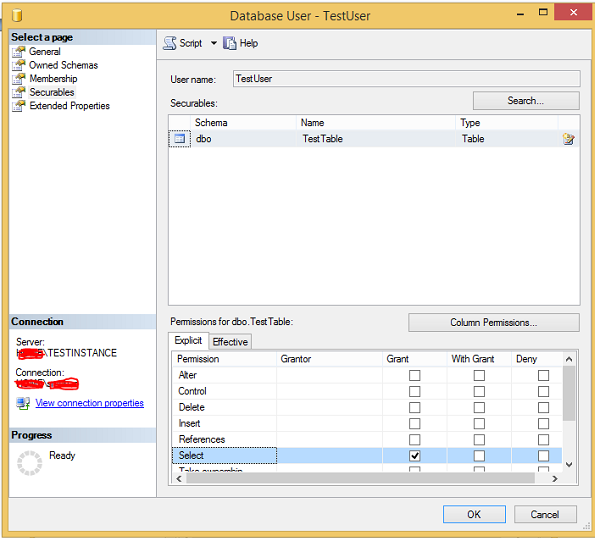
Task: Click the table icon beside dbo row
Action: [x=179, y=139]
